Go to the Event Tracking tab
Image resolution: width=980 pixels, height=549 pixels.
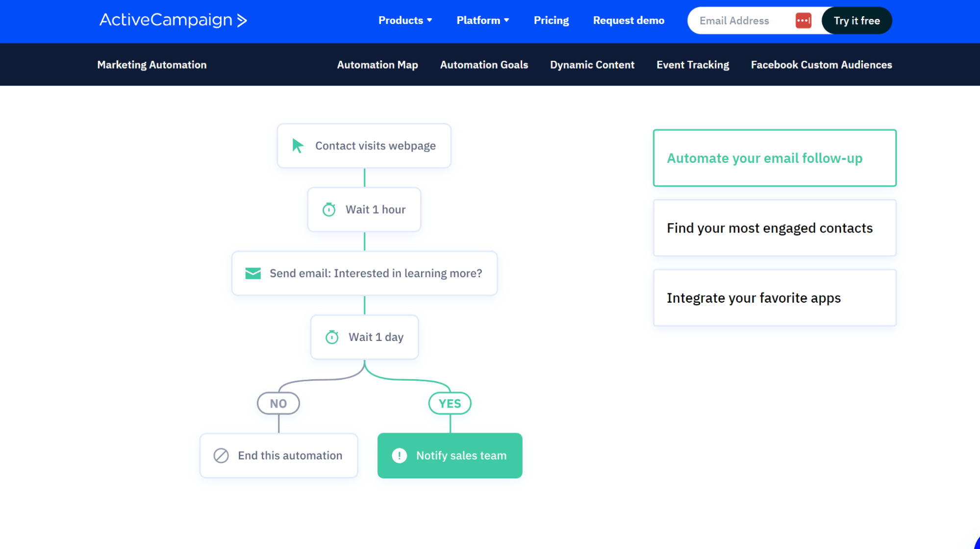coord(692,65)
